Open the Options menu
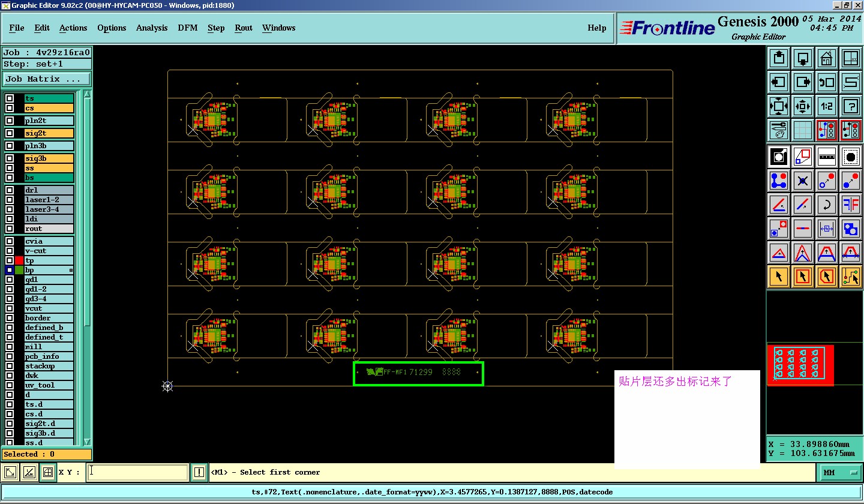The width and height of the screenshot is (864, 504). 112,28
